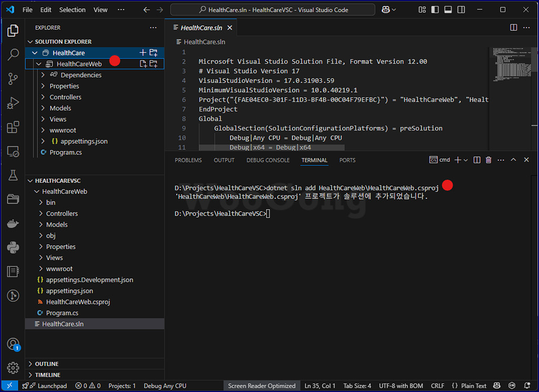The height and width of the screenshot is (392, 539).
Task: Switch to the OUTPUT tab
Action: point(224,160)
